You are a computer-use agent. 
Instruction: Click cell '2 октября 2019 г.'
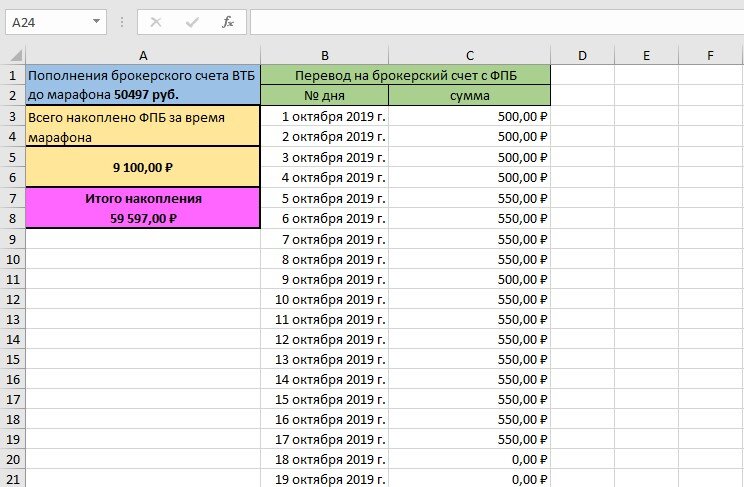(x=325, y=137)
